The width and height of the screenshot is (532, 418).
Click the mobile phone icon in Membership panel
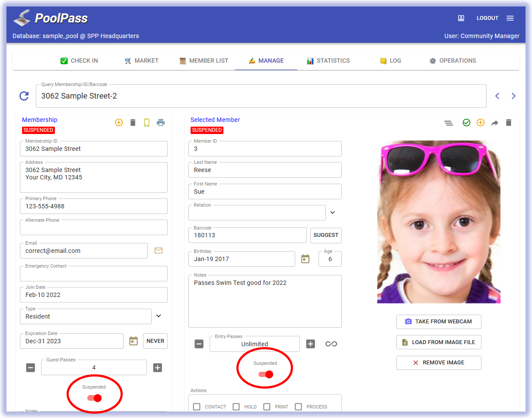[147, 122]
